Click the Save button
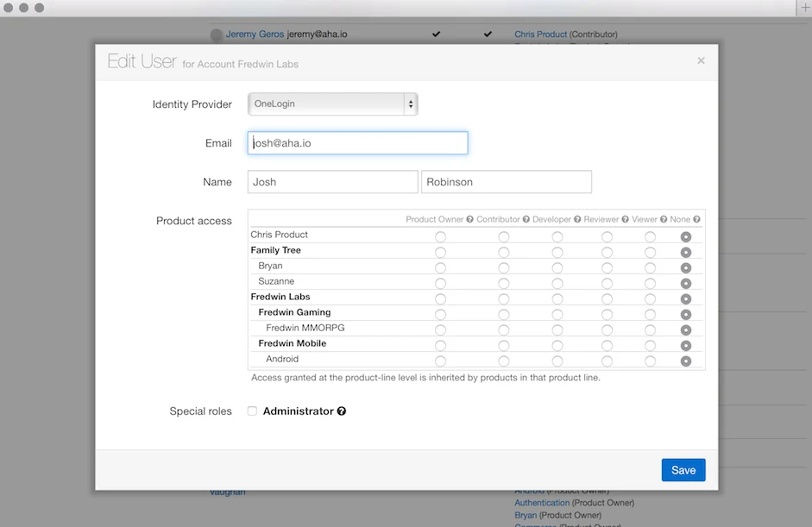The height and width of the screenshot is (527, 812). [x=683, y=470]
